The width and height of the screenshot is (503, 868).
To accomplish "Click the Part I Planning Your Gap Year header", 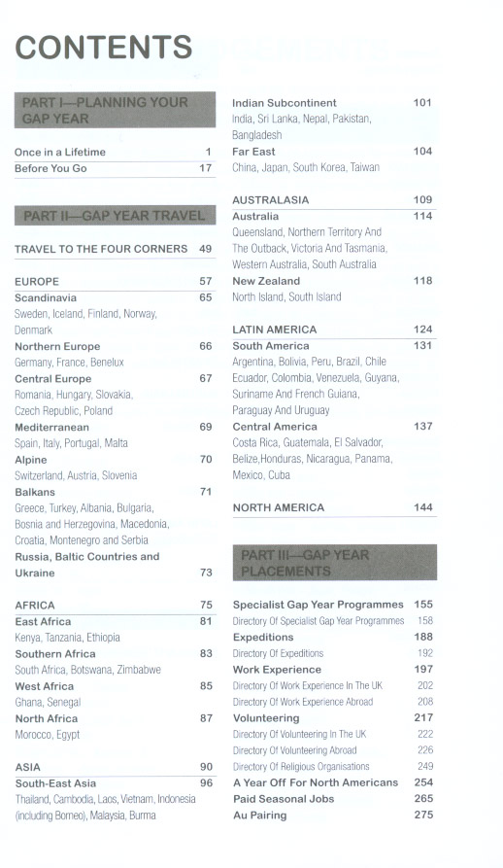I will [115, 110].
